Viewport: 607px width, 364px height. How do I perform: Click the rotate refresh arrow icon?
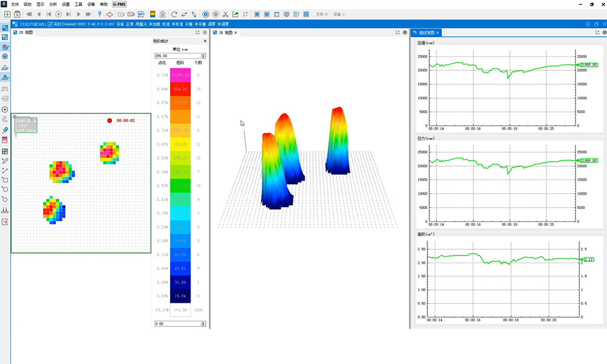[x=174, y=14]
